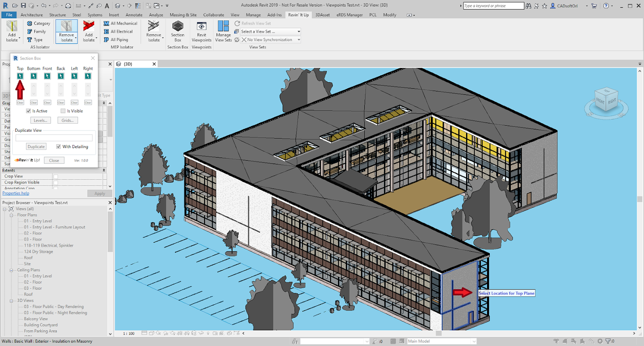The width and height of the screenshot is (644, 346).
Task: Click the Save icon in quick access toolbar
Action: tap(23, 6)
